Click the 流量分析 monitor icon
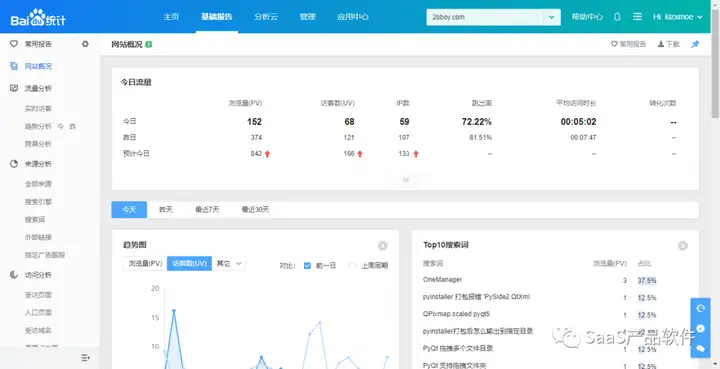The height and width of the screenshot is (369, 720). coord(14,88)
